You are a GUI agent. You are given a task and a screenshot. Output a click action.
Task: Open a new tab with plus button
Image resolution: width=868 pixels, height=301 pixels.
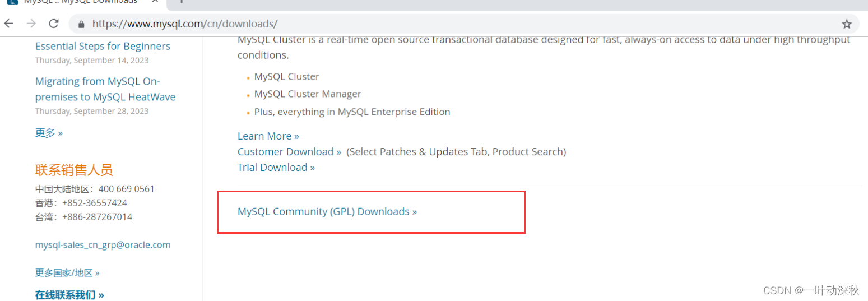[x=181, y=2]
